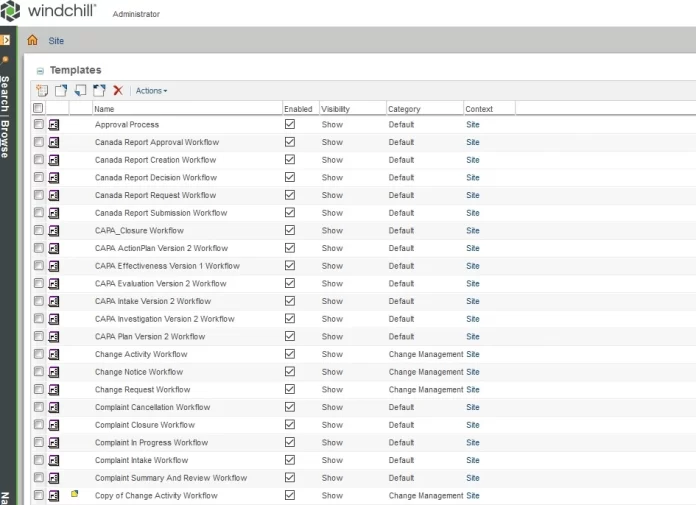Click the Check In icon in toolbar

[x=80, y=91]
